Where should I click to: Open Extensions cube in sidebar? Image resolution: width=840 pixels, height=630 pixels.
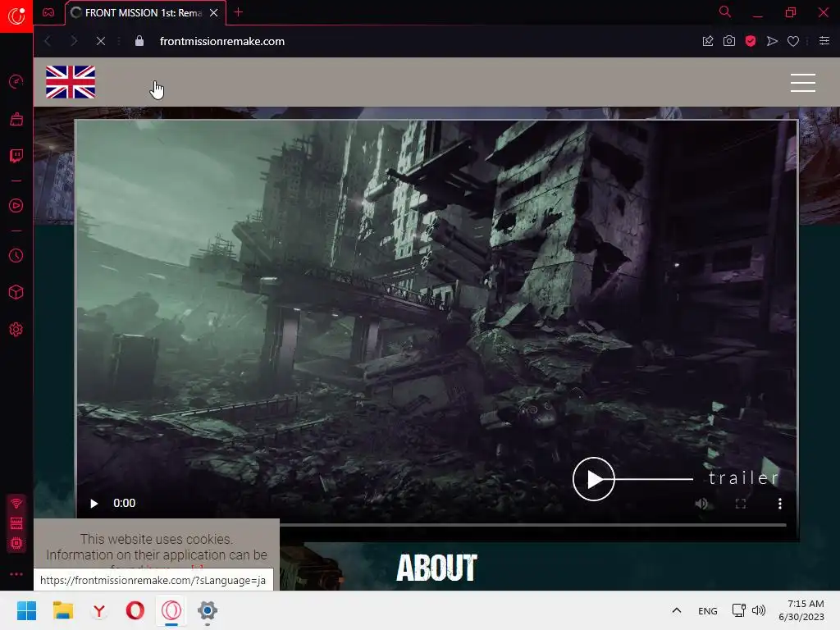(16, 292)
